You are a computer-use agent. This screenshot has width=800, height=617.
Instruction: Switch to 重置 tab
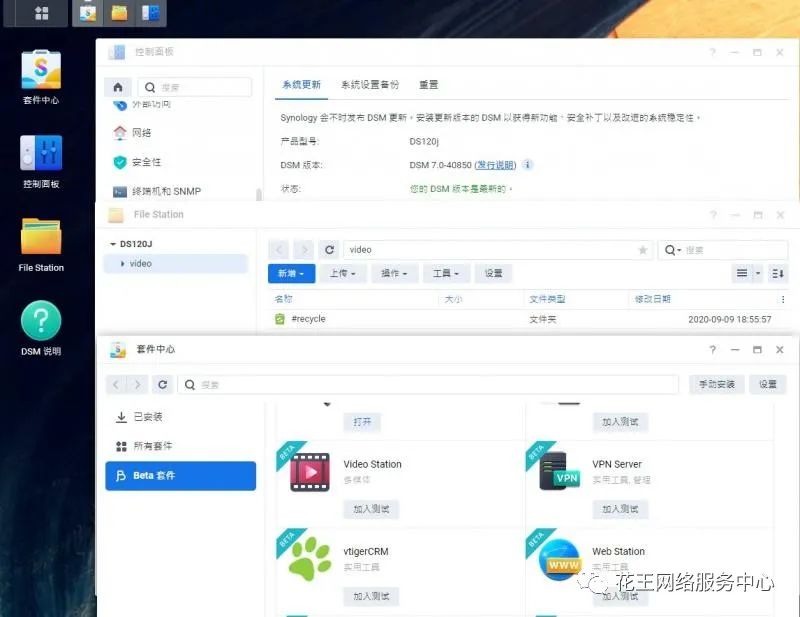click(x=429, y=85)
